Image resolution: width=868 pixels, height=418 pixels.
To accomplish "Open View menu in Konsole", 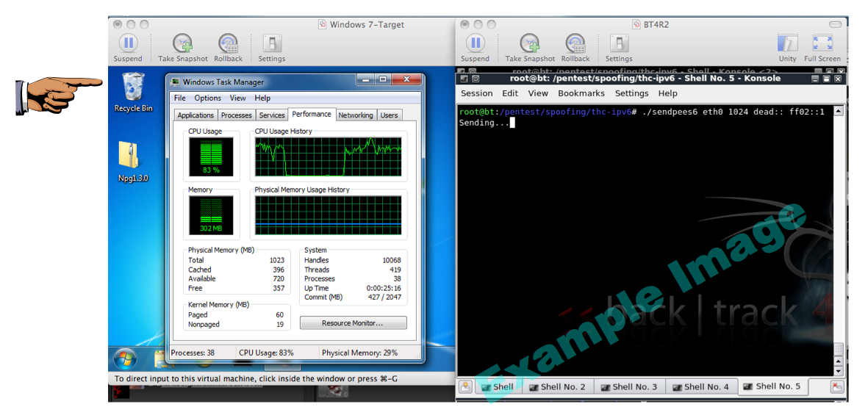I will coord(538,93).
